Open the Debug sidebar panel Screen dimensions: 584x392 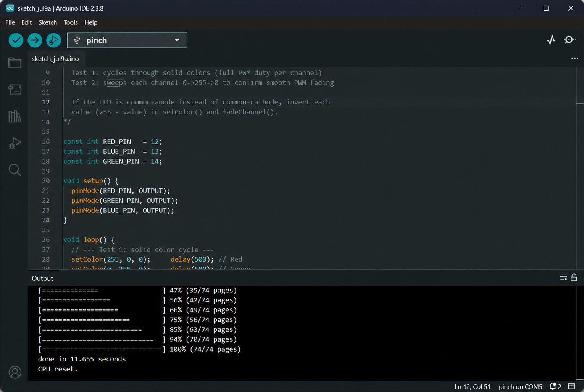[x=15, y=143]
